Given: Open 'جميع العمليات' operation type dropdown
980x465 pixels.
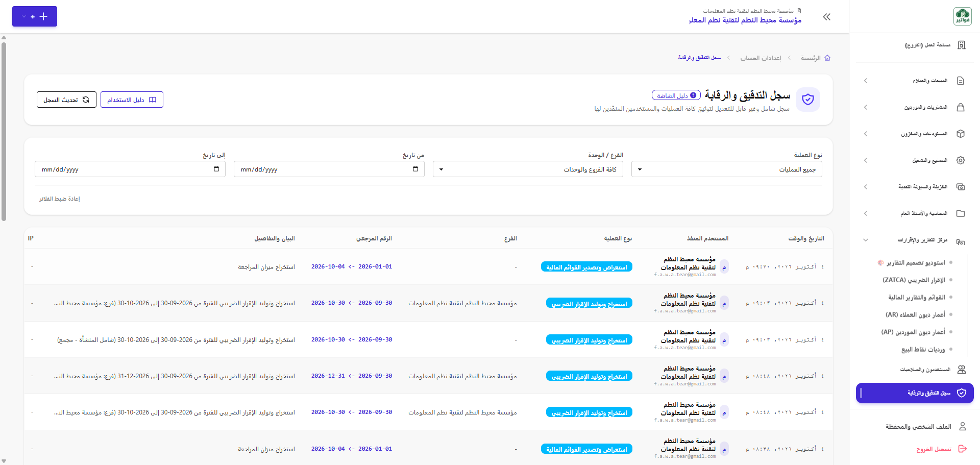Looking at the screenshot, I should 727,169.
